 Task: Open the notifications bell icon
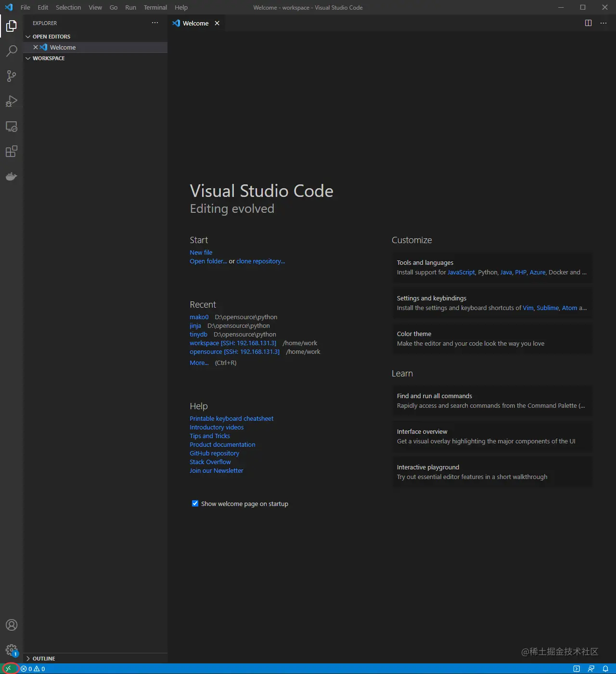coord(605,669)
